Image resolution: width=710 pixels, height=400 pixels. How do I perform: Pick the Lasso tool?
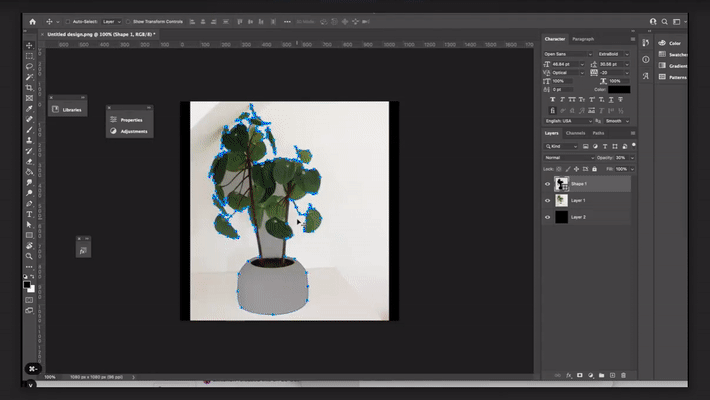click(29, 67)
